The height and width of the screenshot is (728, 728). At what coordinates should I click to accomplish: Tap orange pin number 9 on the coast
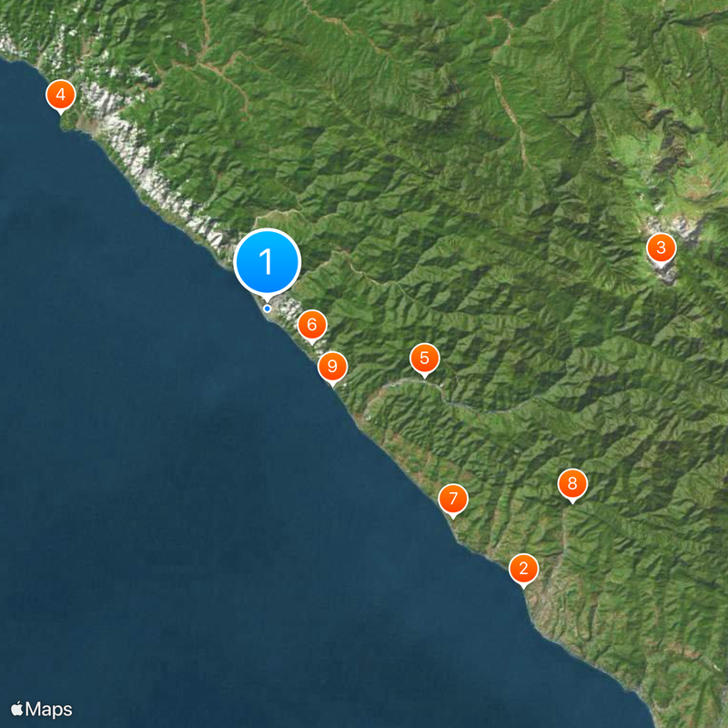pos(332,368)
